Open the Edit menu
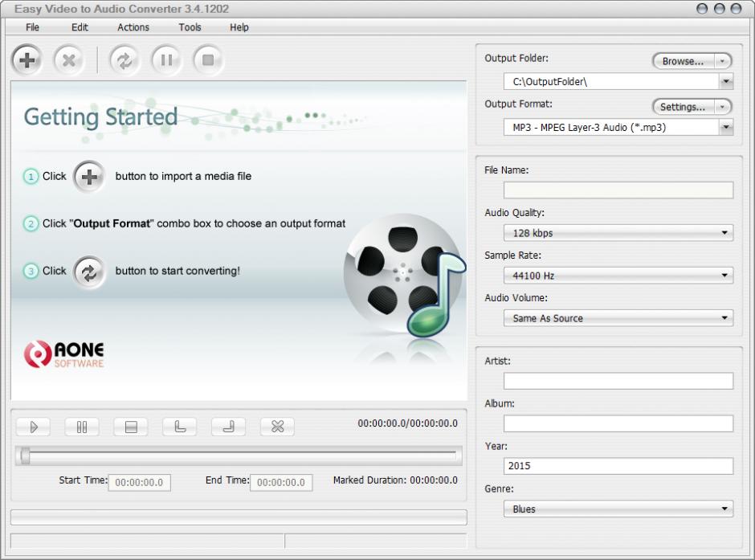 [80, 27]
